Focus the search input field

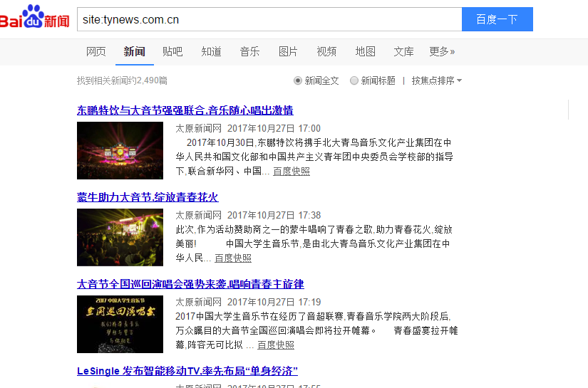(x=269, y=19)
